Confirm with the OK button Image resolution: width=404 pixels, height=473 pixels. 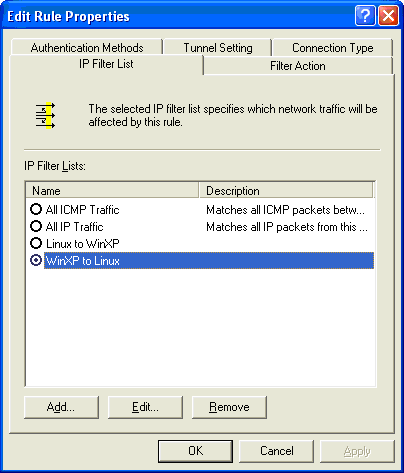[195, 451]
